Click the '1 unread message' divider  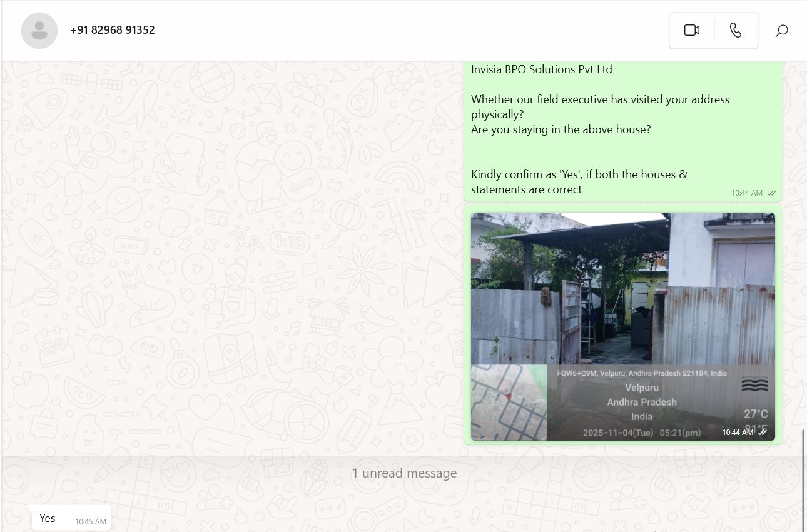click(x=404, y=473)
